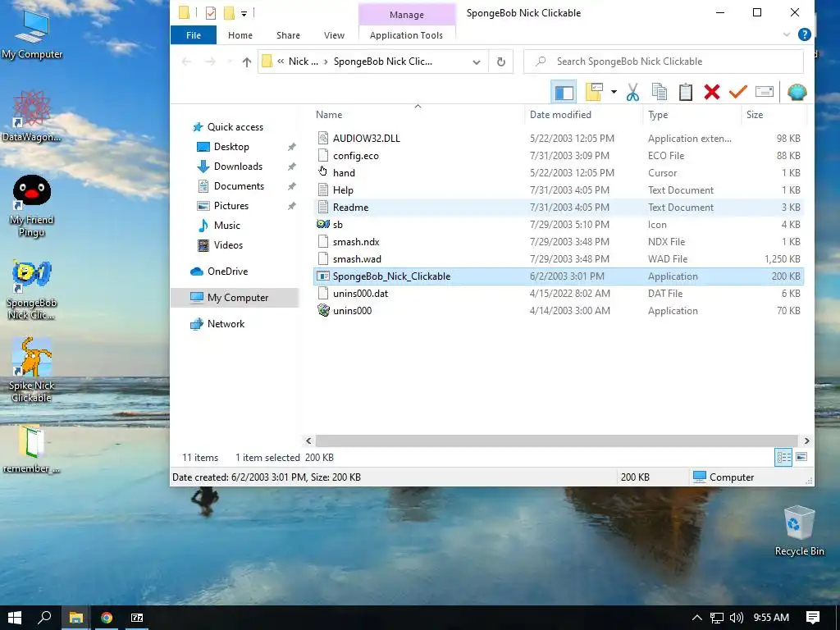The width and height of the screenshot is (840, 630).
Task: Click the envelope email icon in toolbar
Action: tap(765, 92)
